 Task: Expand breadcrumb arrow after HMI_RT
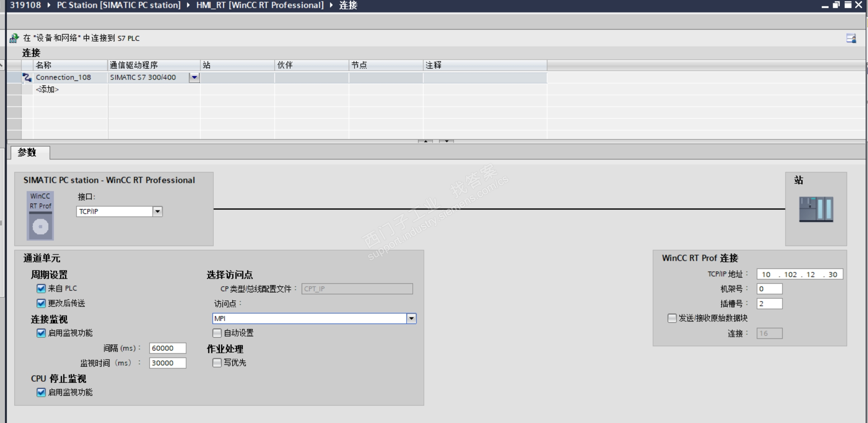[x=331, y=5]
